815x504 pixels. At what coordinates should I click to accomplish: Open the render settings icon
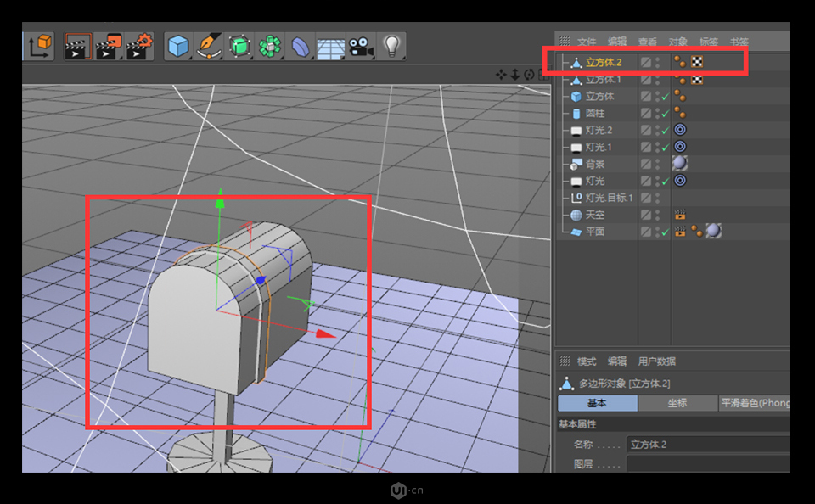[138, 46]
